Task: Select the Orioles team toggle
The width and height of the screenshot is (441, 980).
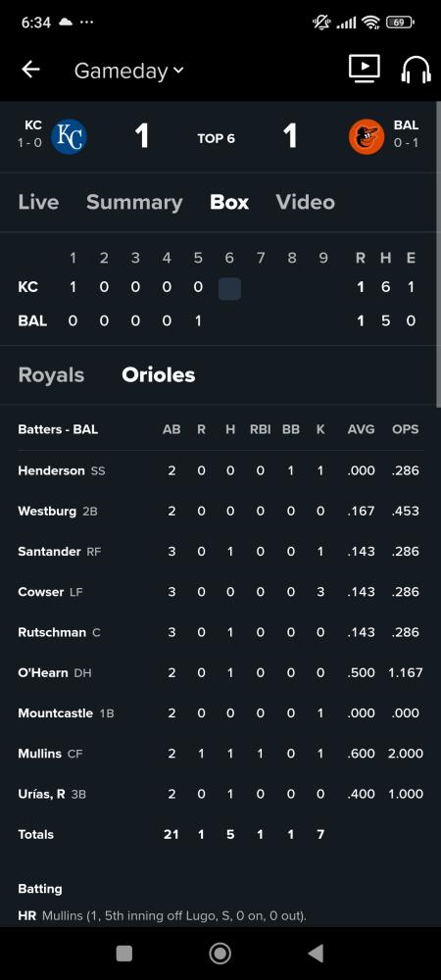Action: coord(159,375)
